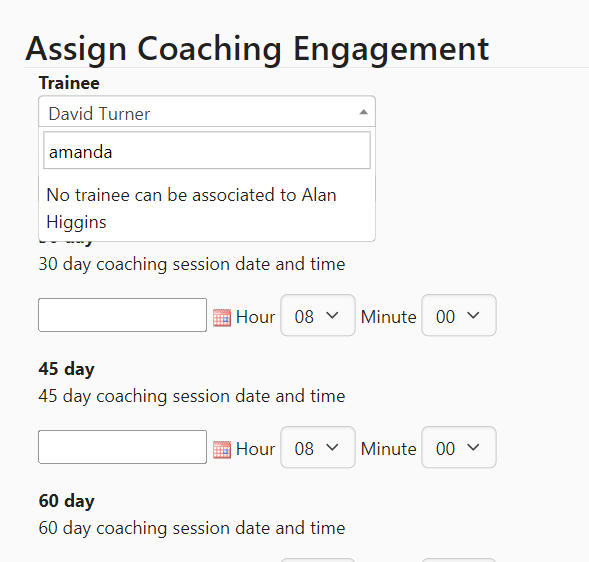
Task: Click the 30 day coaching session description
Action: (192, 264)
